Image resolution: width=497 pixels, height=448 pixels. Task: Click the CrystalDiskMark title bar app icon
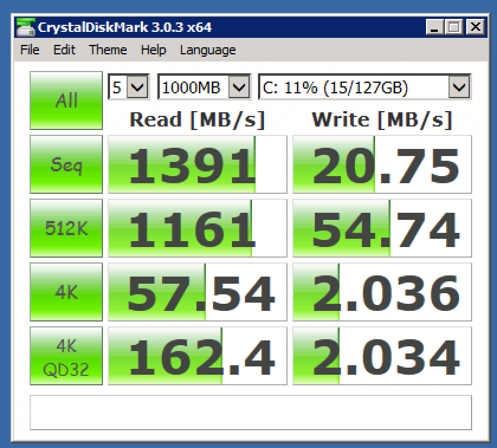coord(25,27)
